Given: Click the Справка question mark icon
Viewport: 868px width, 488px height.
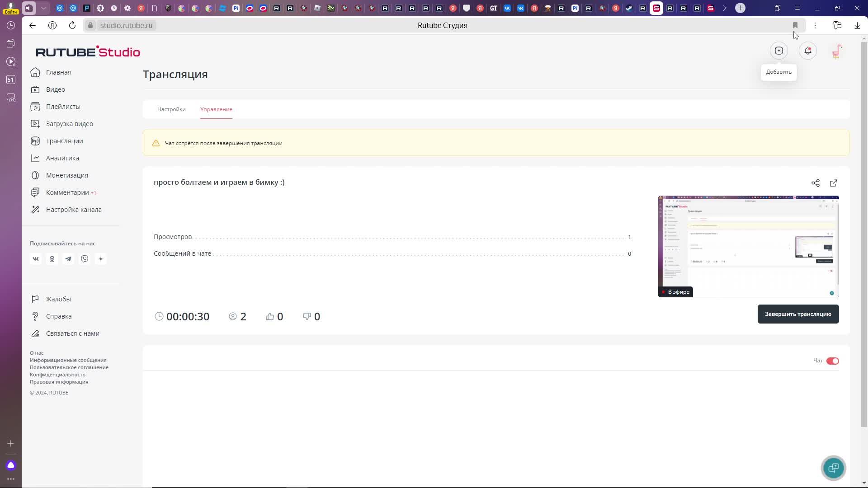Looking at the screenshot, I should coord(35,316).
